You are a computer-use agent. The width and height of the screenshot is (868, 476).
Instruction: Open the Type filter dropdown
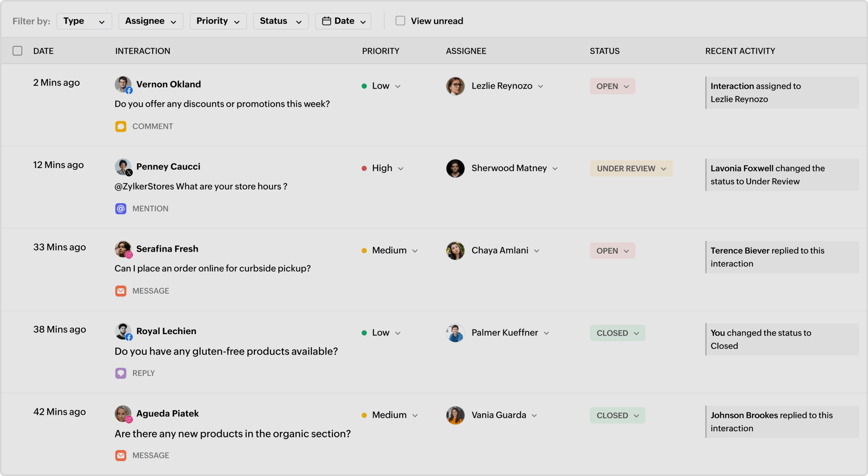[84, 21]
